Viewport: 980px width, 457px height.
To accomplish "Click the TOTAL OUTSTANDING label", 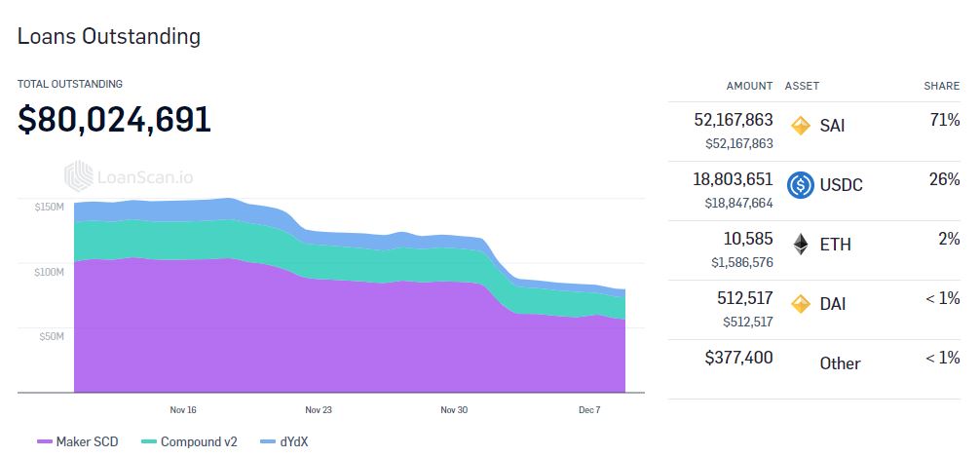I will coord(70,84).
